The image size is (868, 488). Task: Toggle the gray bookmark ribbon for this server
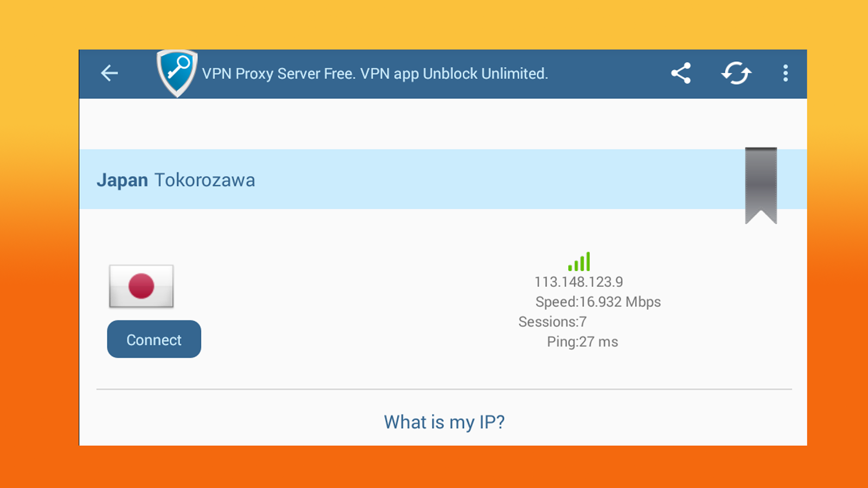coord(761,185)
